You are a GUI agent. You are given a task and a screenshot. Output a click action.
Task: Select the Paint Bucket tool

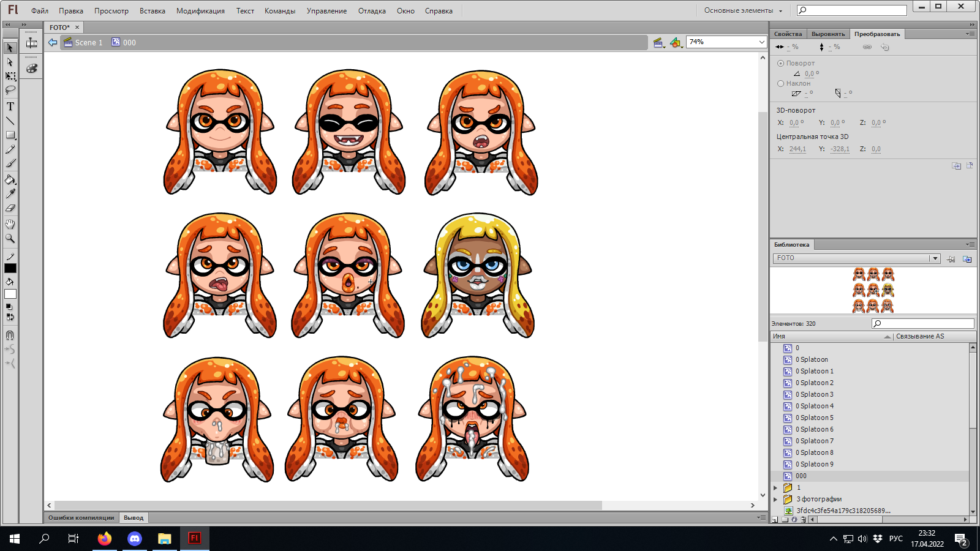[x=10, y=179]
